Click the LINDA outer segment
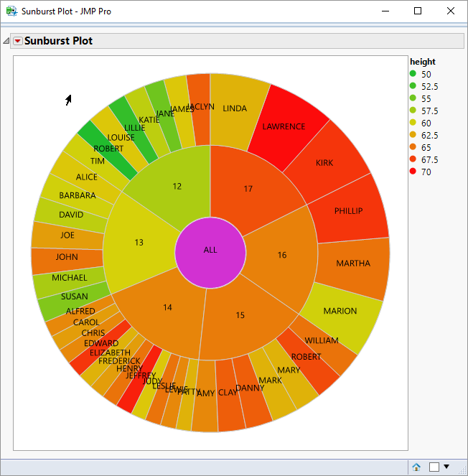 click(x=235, y=109)
